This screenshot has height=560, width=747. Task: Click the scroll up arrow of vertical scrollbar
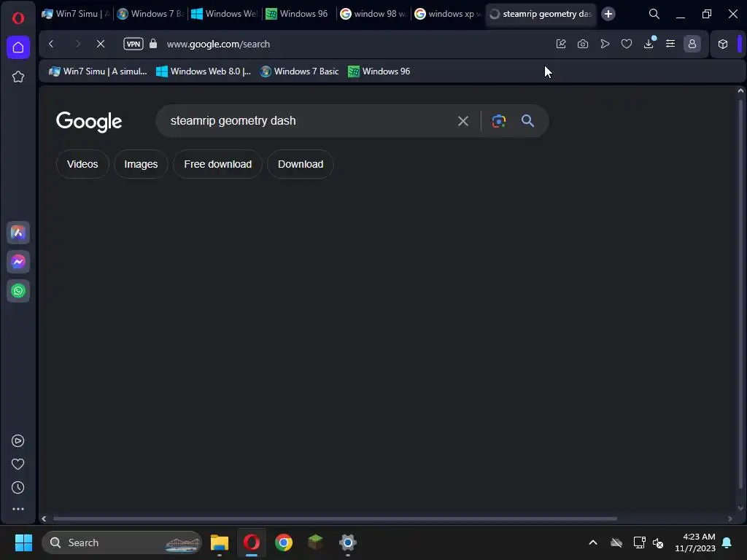pyautogui.click(x=740, y=90)
